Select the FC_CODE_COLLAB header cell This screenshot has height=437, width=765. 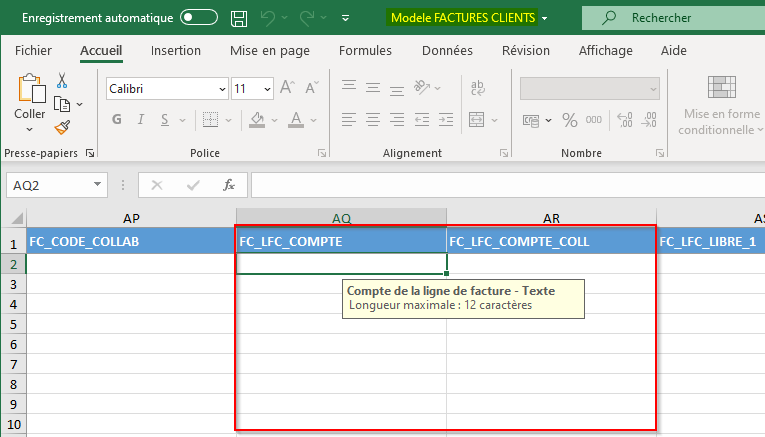click(x=131, y=241)
